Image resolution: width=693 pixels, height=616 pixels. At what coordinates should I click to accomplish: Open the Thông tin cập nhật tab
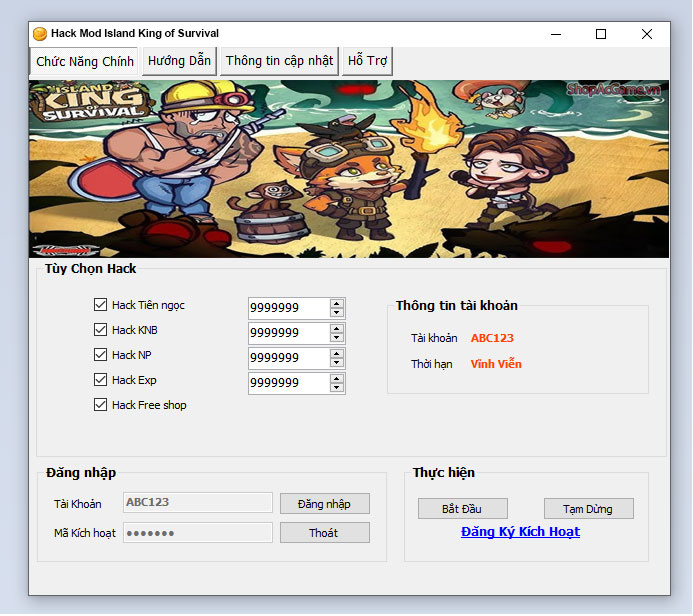[279, 61]
